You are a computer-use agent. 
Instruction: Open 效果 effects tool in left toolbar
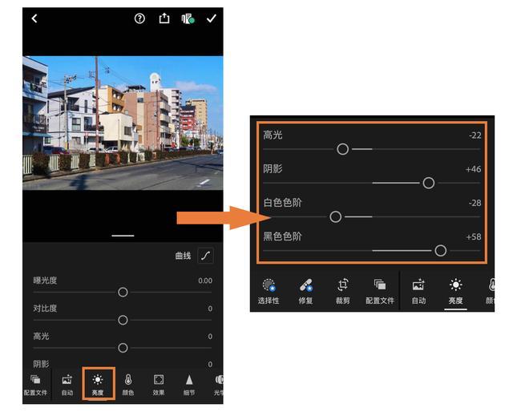[159, 385]
